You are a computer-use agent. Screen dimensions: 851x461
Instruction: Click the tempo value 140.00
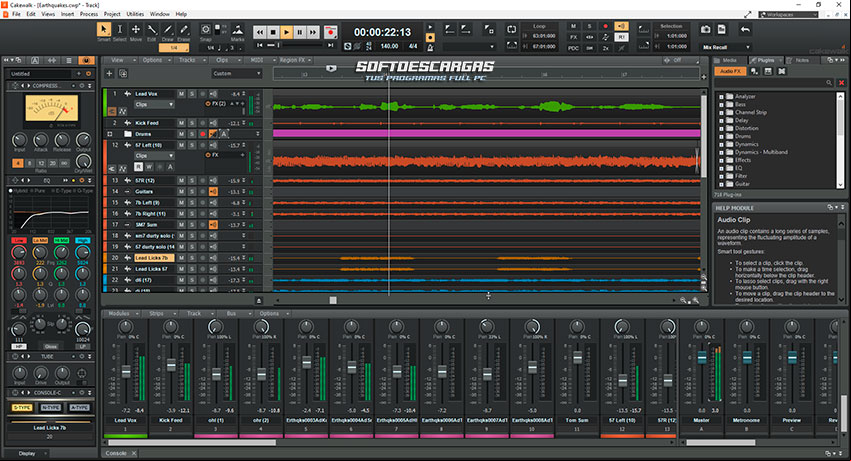389,46
